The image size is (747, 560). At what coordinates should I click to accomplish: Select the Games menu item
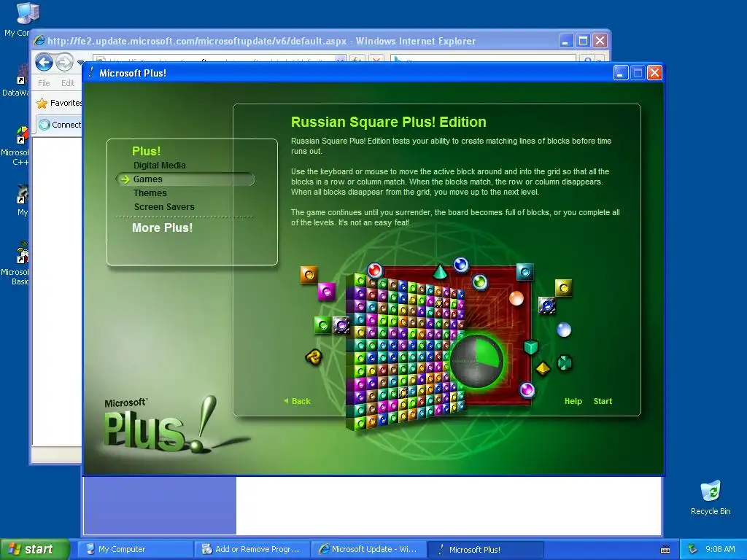(185, 179)
